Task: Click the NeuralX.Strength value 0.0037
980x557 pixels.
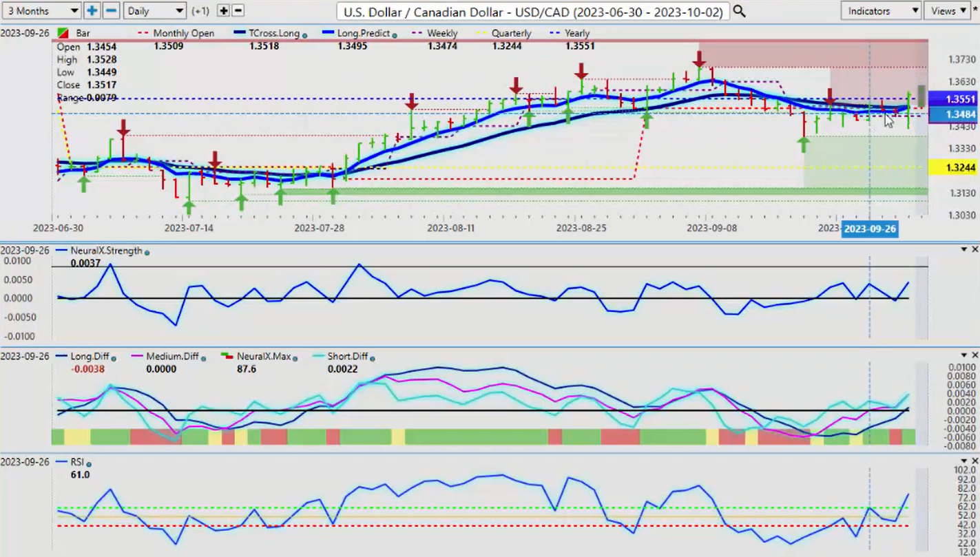Action: (x=85, y=263)
